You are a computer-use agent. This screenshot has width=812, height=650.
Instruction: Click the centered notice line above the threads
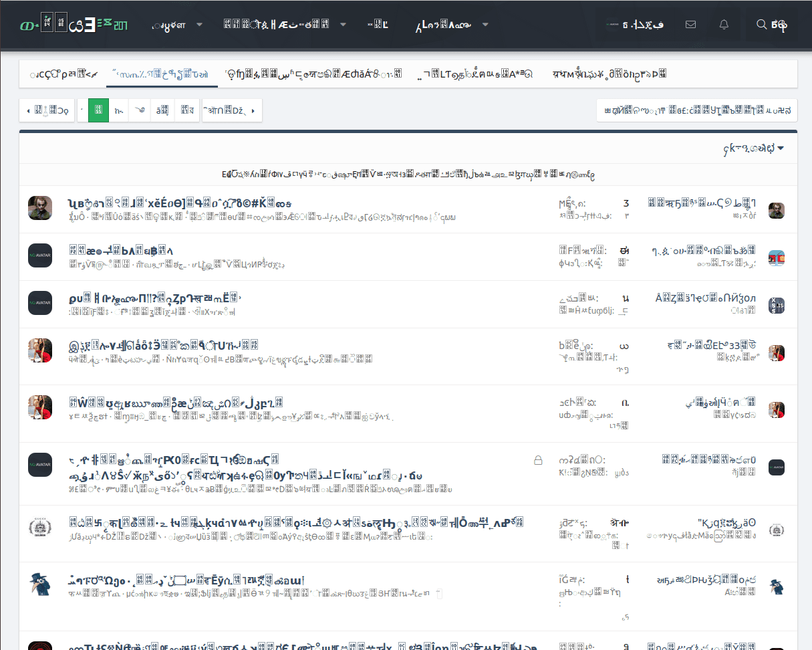pyautogui.click(x=408, y=175)
